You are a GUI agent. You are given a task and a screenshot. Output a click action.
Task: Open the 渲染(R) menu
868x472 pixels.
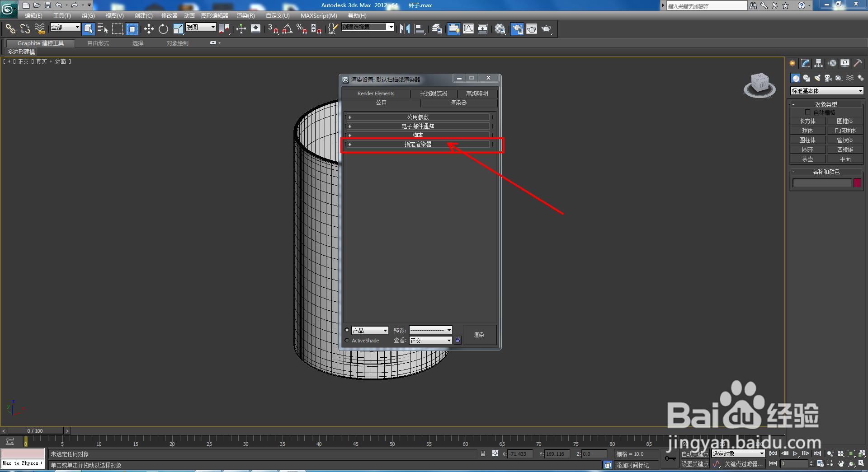(x=245, y=15)
